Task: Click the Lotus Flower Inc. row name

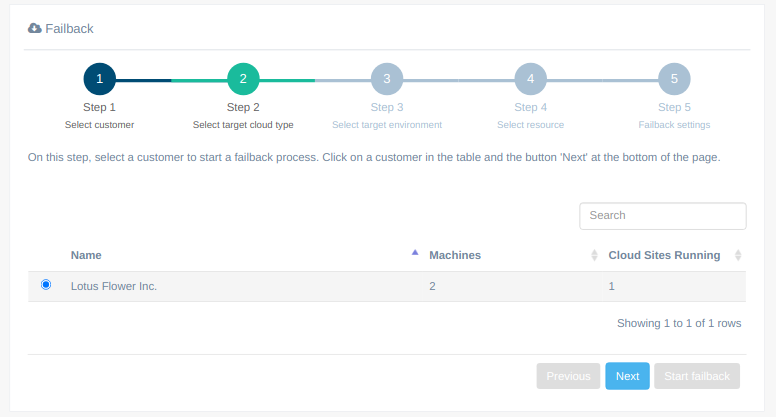Action: click(x=114, y=286)
